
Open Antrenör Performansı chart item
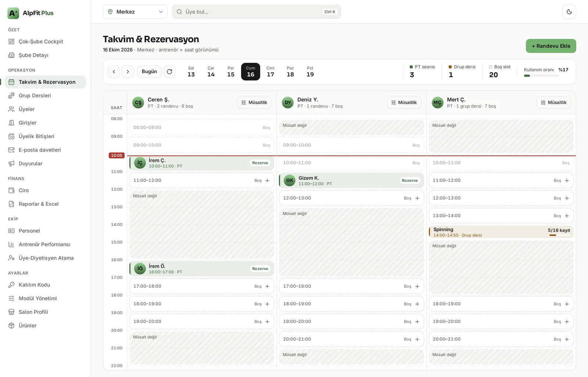tap(45, 244)
